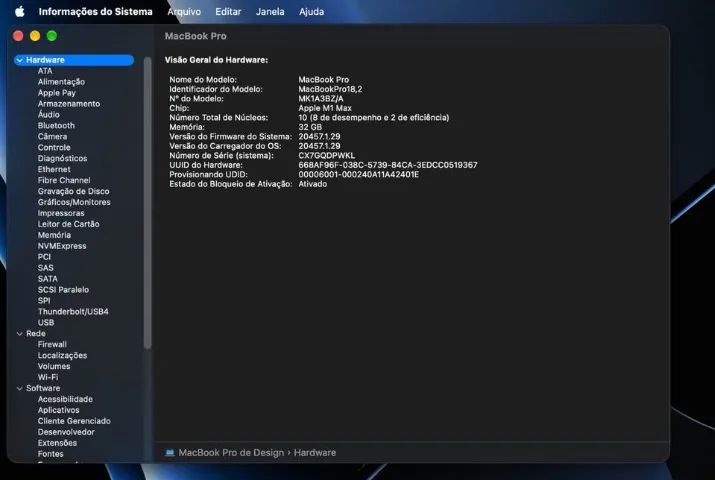Select Aplicativos in the sidebar
The width and height of the screenshot is (715, 480).
pos(58,410)
